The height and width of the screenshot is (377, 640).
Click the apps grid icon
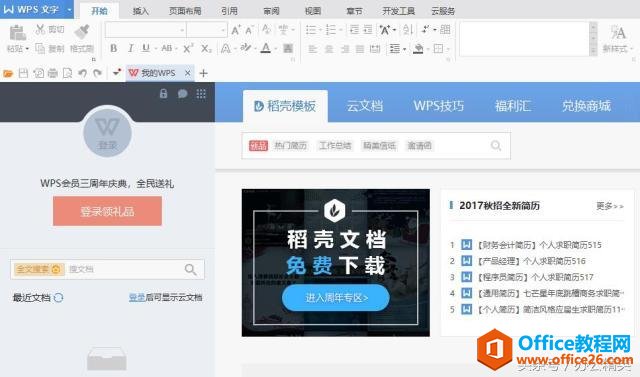click(201, 94)
